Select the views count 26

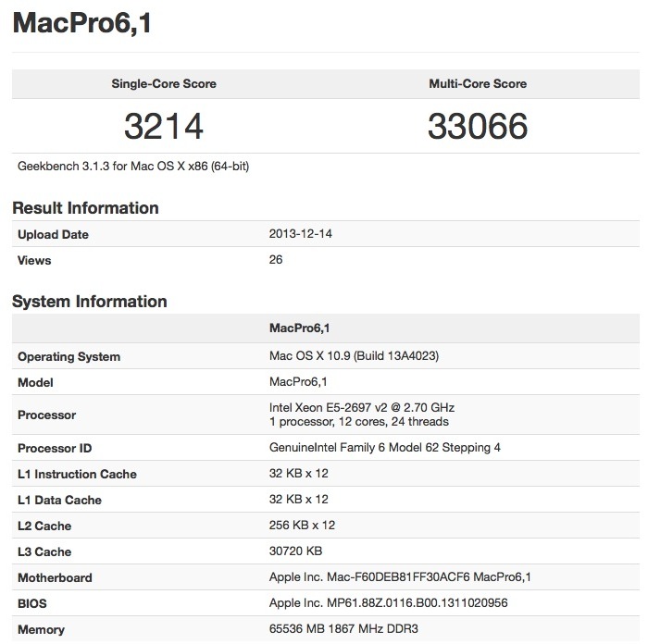click(276, 260)
